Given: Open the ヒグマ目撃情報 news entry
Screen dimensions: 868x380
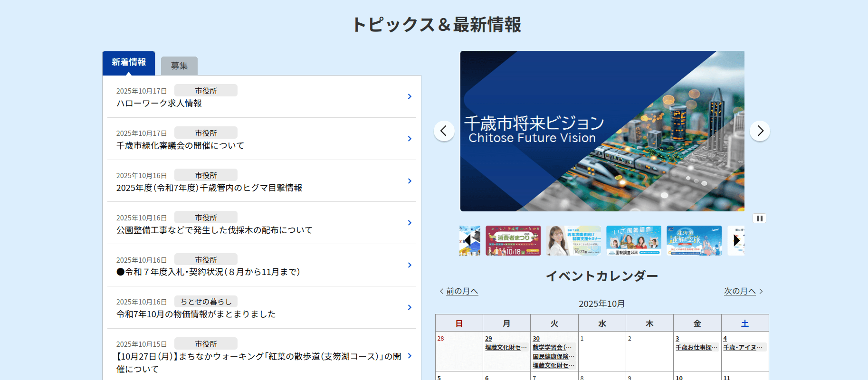Looking at the screenshot, I should [x=209, y=188].
